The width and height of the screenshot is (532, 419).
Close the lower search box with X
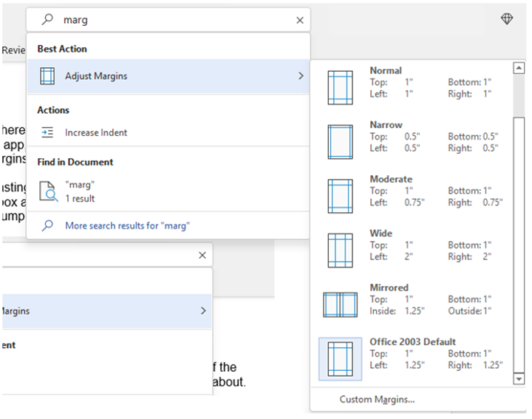[202, 255]
